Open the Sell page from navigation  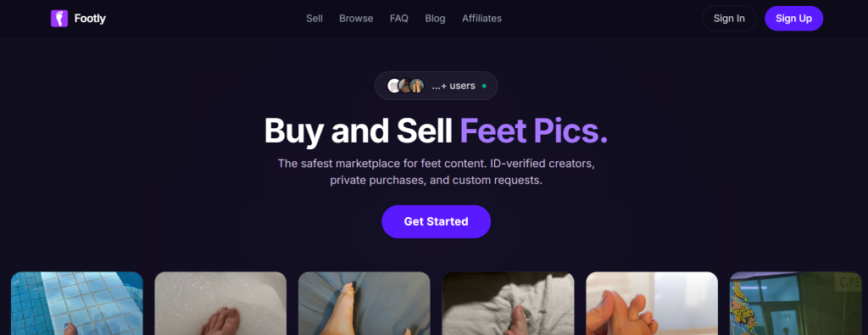coord(314,19)
